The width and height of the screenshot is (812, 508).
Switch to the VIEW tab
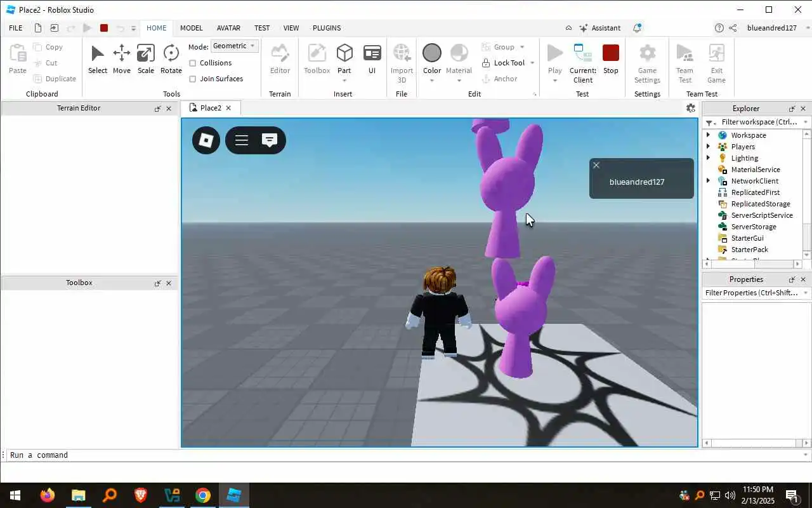coord(291,28)
